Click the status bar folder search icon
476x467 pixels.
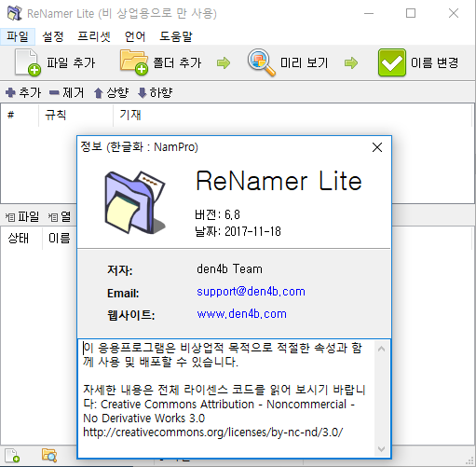(x=49, y=456)
